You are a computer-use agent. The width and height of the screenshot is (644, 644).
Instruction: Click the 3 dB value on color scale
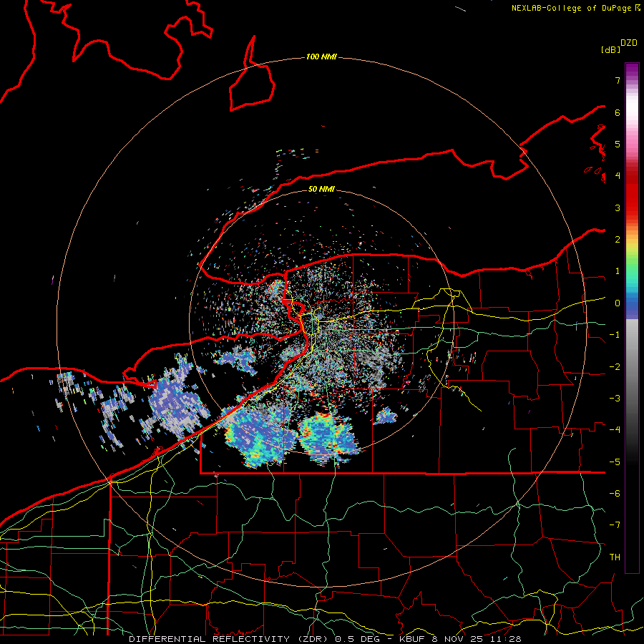[x=618, y=208]
